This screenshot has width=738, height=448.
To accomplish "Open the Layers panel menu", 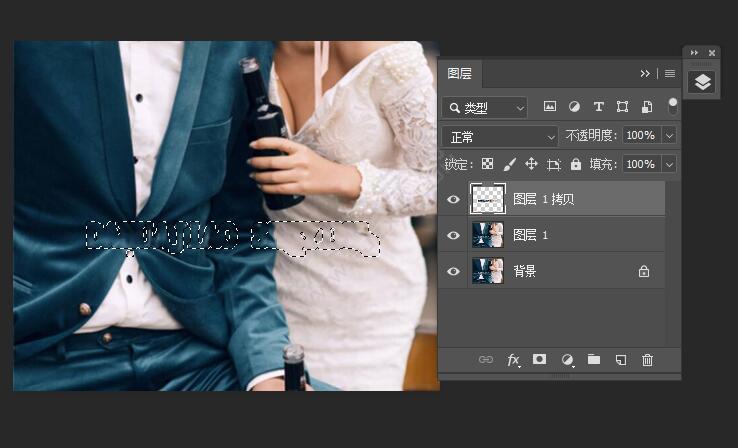I will [670, 73].
